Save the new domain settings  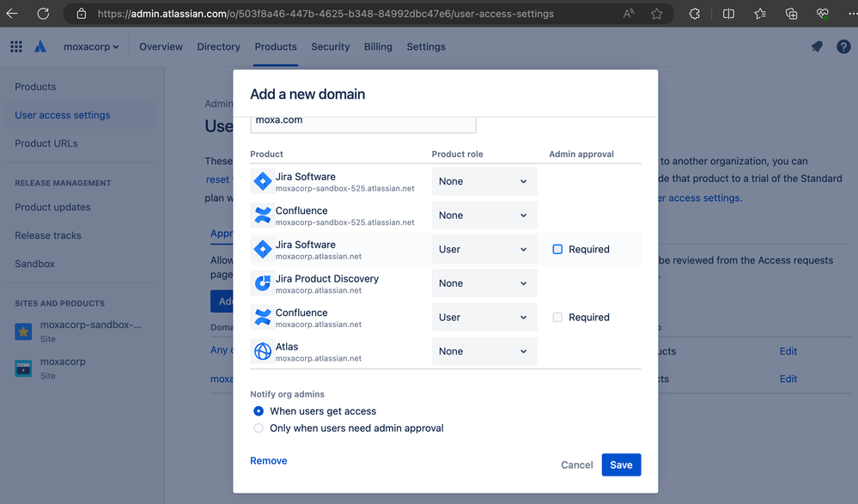pos(621,465)
